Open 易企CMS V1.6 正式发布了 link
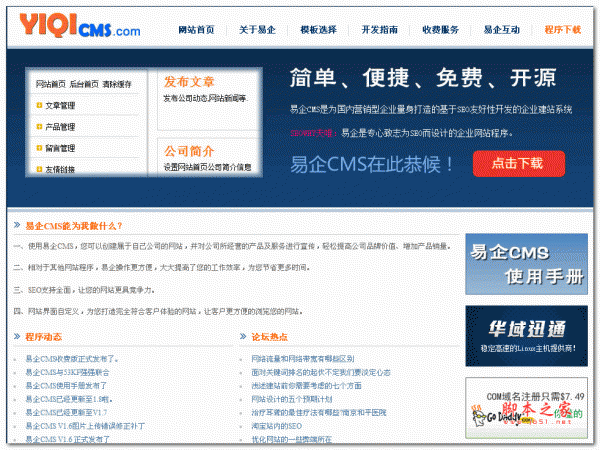The image size is (600, 450). [x=67, y=439]
